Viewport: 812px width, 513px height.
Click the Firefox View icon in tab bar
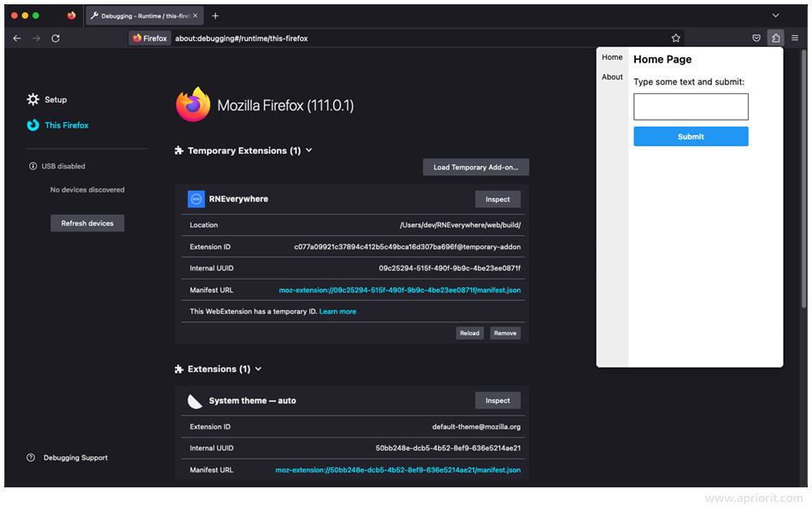[72, 15]
